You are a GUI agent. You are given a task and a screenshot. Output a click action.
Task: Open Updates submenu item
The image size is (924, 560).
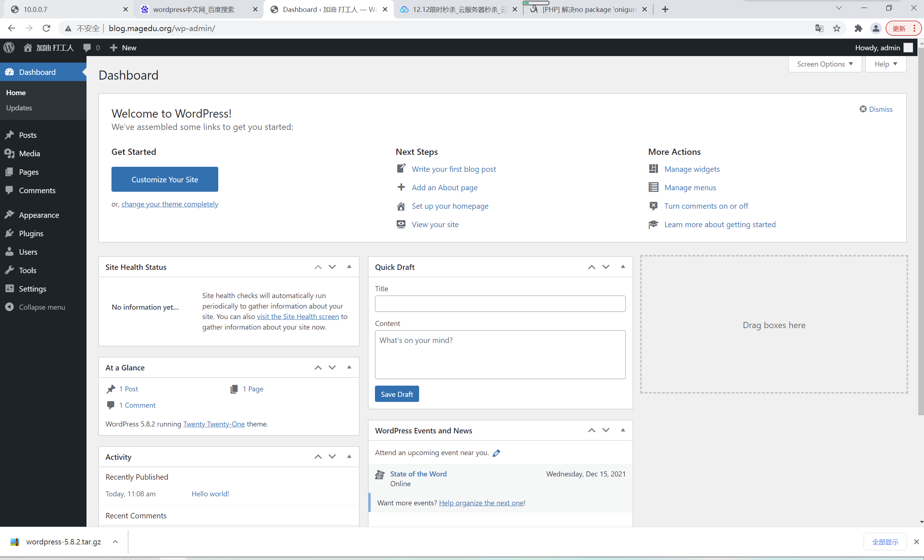(19, 107)
